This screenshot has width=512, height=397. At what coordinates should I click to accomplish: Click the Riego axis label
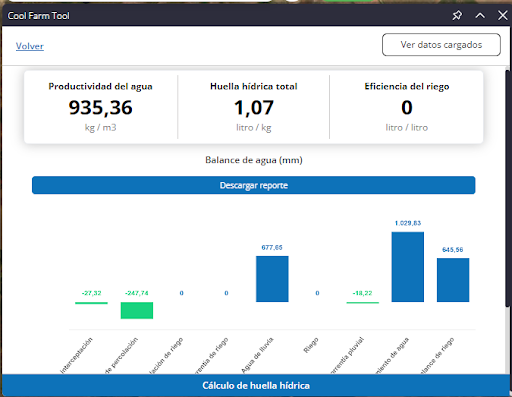point(311,345)
